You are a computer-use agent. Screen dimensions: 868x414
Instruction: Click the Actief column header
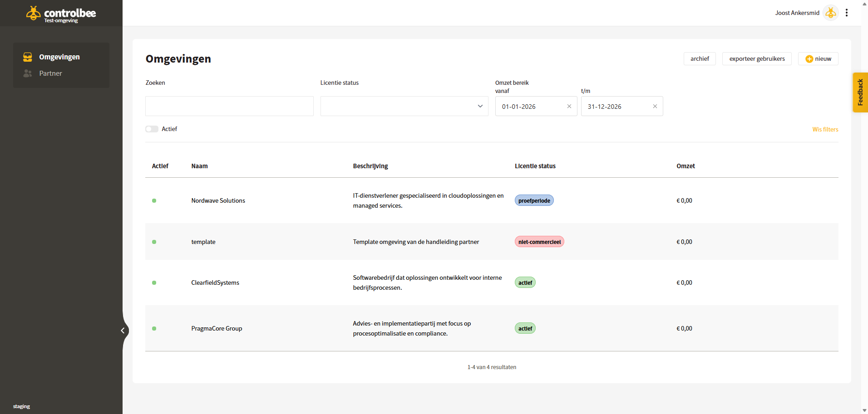[x=160, y=166]
